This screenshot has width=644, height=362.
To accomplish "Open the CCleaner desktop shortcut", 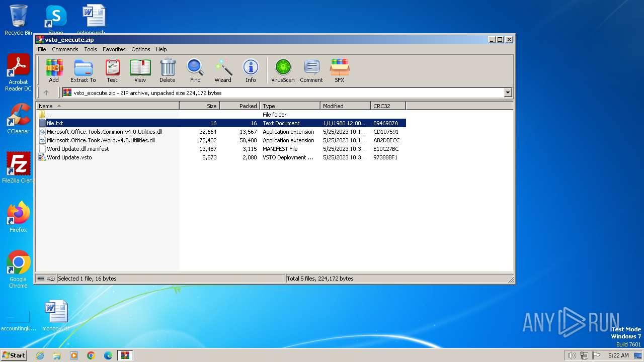I will [18, 119].
